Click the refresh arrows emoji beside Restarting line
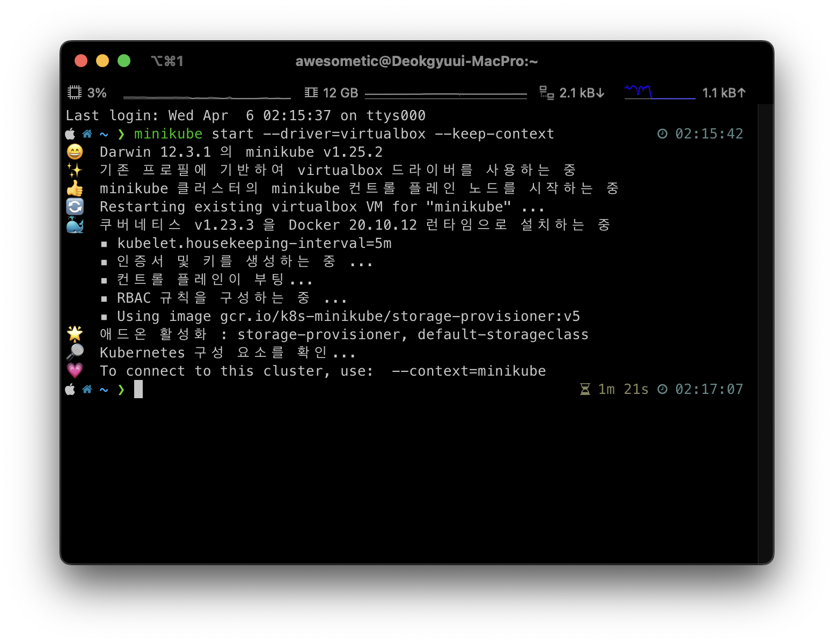Screen dimensions: 834x644 pos(75,207)
